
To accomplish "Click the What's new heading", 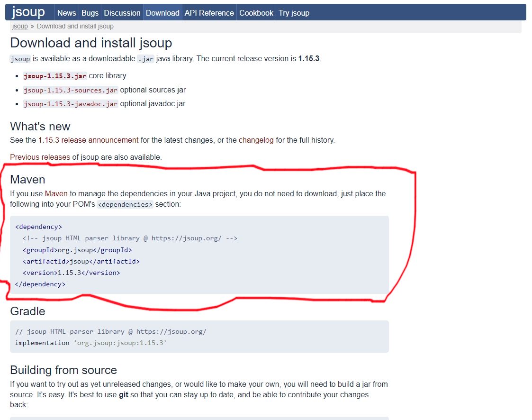I will point(40,126).
